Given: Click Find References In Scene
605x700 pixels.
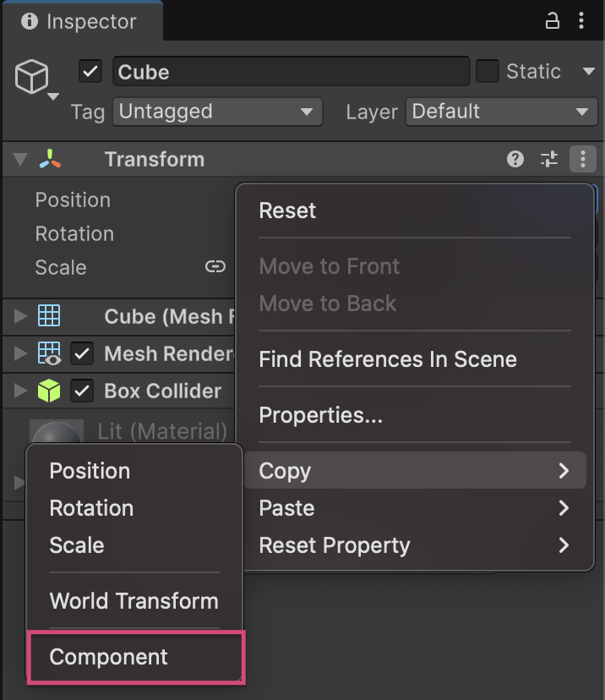Looking at the screenshot, I should tap(388, 359).
